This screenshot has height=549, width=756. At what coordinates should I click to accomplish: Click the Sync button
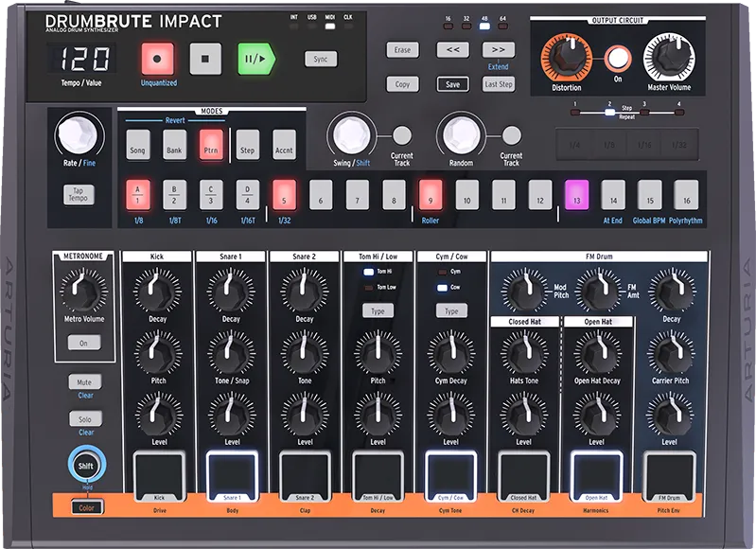point(321,59)
